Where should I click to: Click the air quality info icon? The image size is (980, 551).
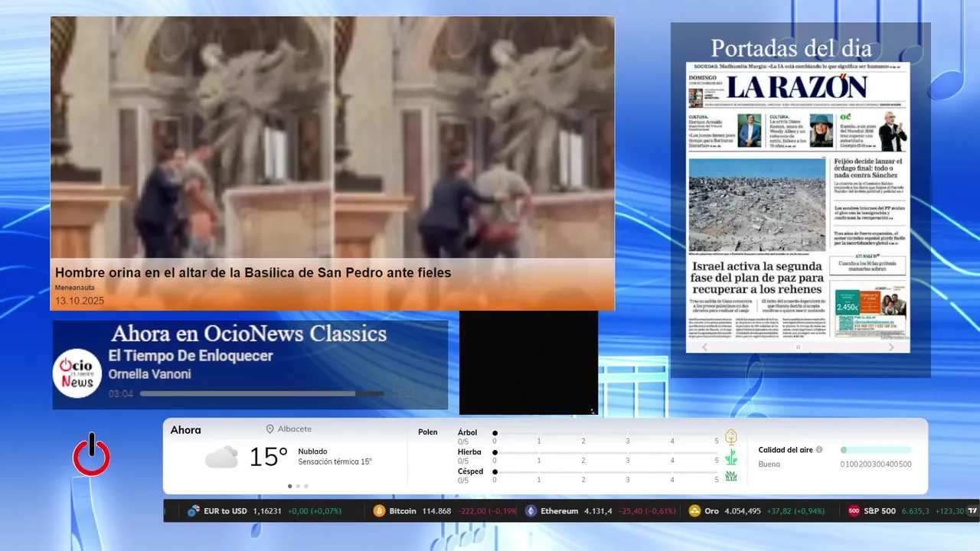[819, 450]
